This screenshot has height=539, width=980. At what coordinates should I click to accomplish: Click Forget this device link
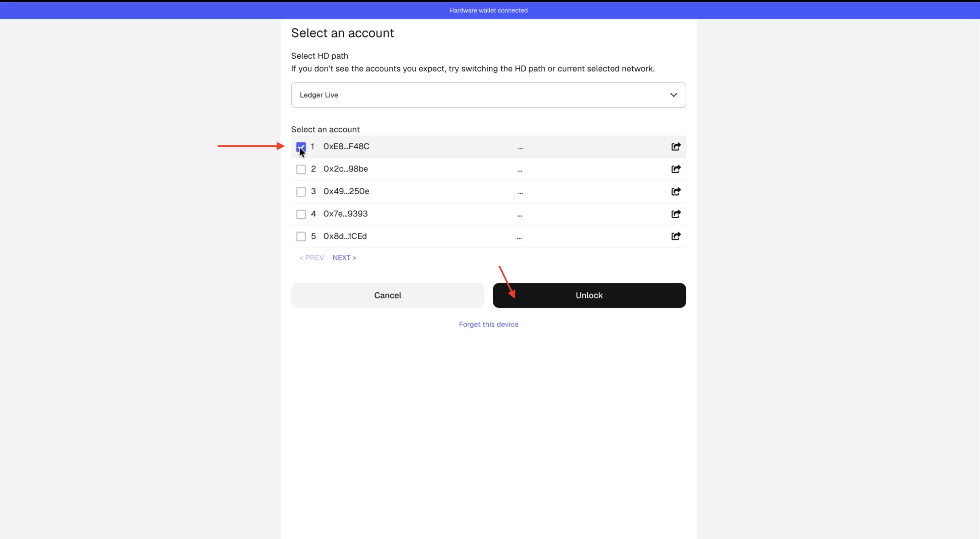coord(488,324)
